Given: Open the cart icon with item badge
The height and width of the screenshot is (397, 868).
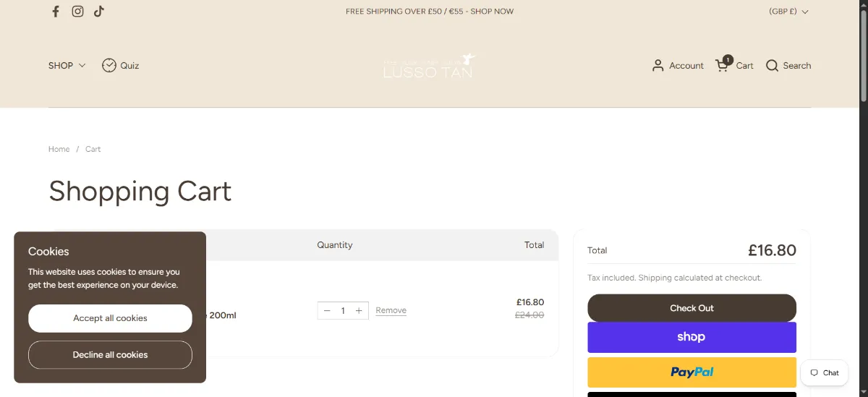Looking at the screenshot, I should point(723,64).
